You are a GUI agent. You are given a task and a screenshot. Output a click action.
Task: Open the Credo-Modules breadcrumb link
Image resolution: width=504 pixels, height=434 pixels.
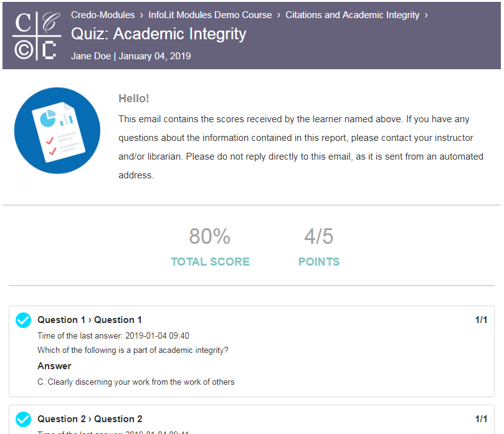tap(103, 15)
